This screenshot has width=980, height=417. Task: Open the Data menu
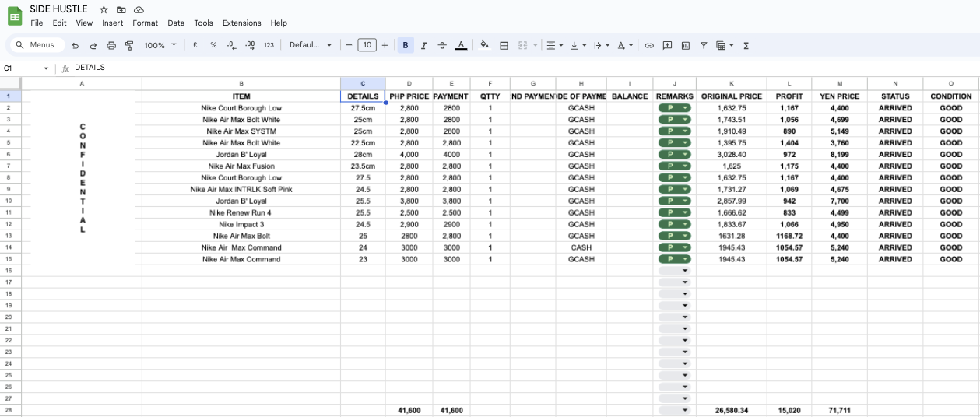pos(176,23)
